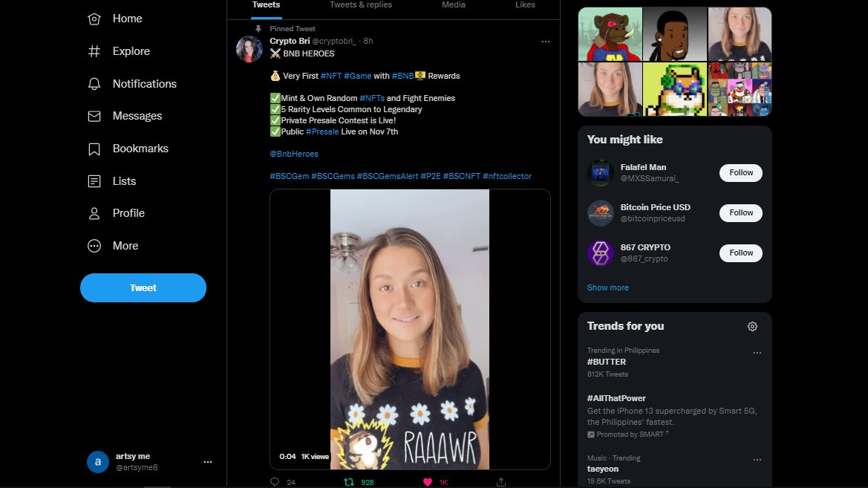Open the Explore hashtag page

click(119, 51)
